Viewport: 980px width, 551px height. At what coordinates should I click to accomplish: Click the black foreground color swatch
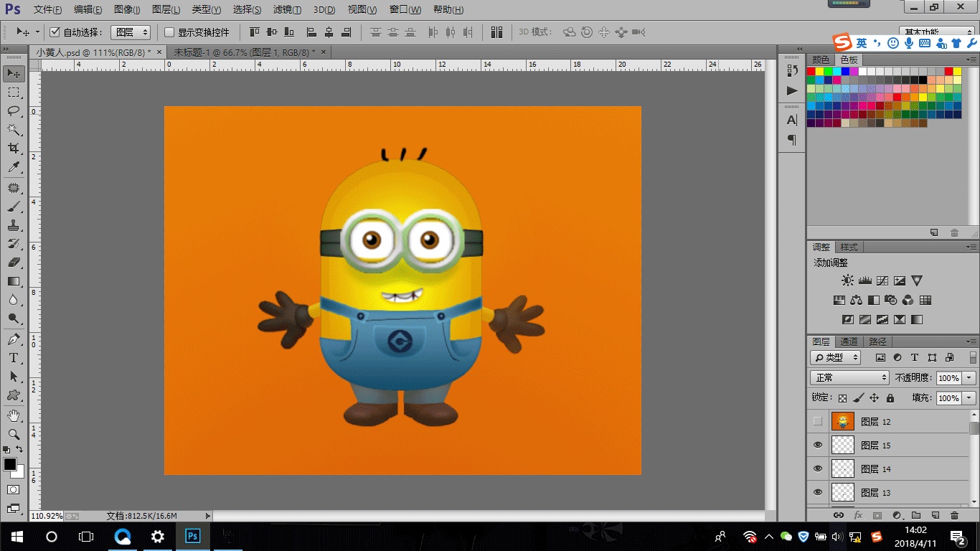pyautogui.click(x=10, y=464)
